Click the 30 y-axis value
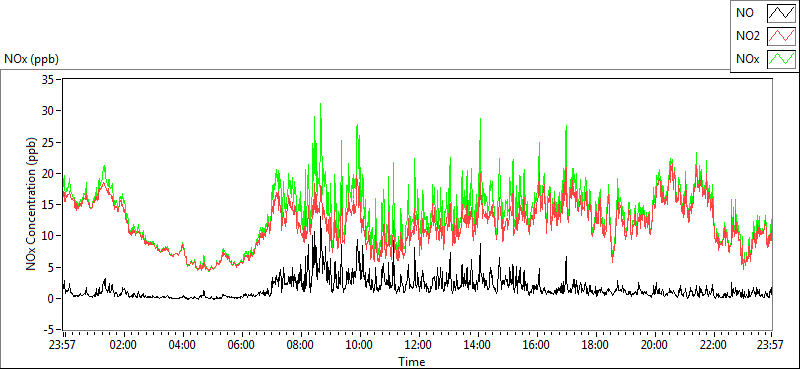This screenshot has height=369, width=800. point(49,111)
